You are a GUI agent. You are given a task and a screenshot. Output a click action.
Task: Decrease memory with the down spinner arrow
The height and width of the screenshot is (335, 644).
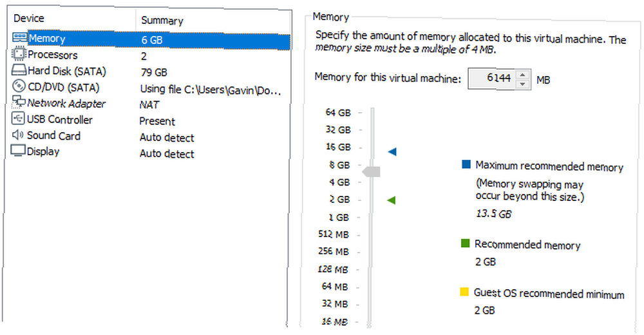(x=522, y=84)
